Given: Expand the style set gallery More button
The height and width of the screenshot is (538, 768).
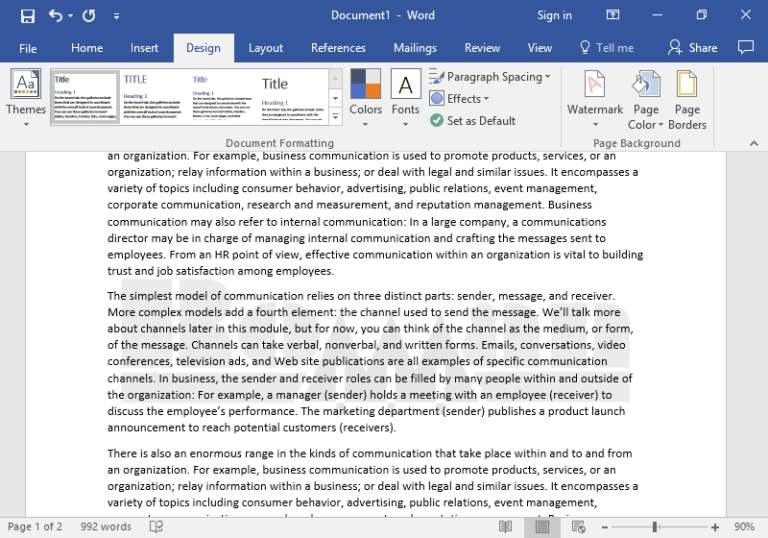Looking at the screenshot, I should (336, 117).
